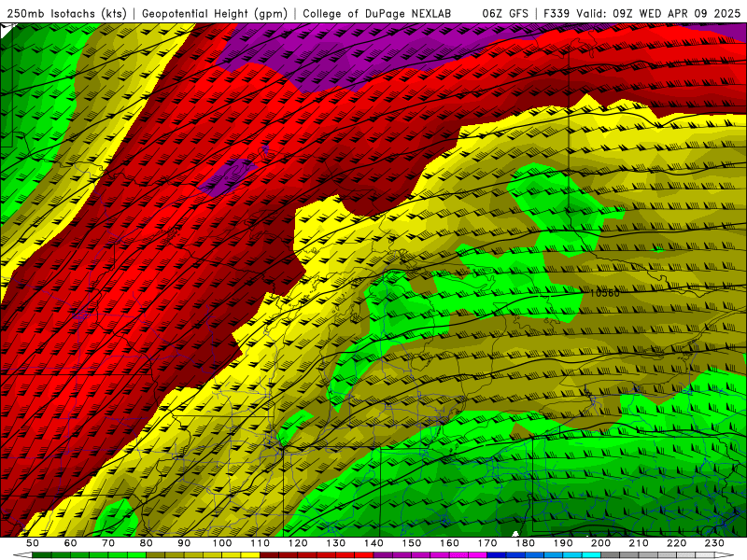747x560 pixels.
Task: Click the '140' color scale label
Action: click(x=373, y=543)
